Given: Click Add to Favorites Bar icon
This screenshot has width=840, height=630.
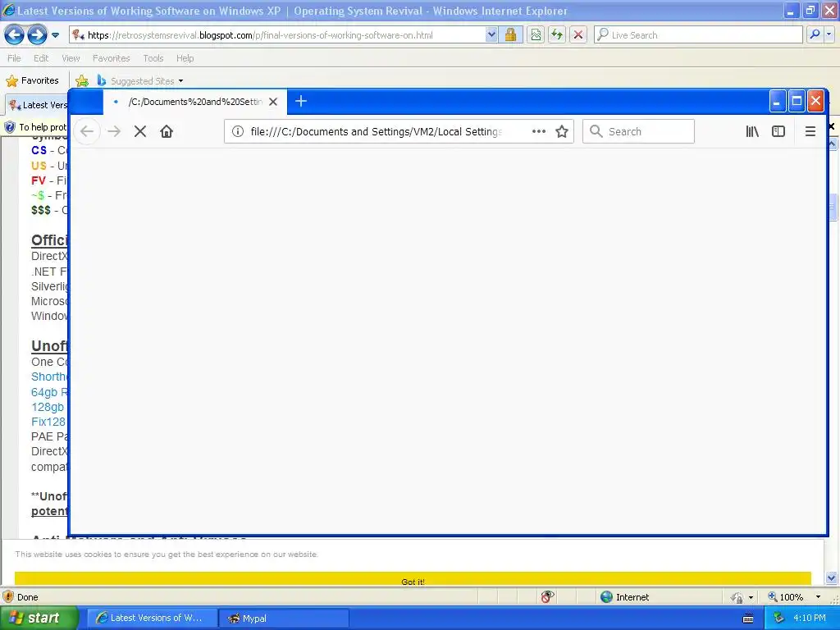Looking at the screenshot, I should [82, 81].
